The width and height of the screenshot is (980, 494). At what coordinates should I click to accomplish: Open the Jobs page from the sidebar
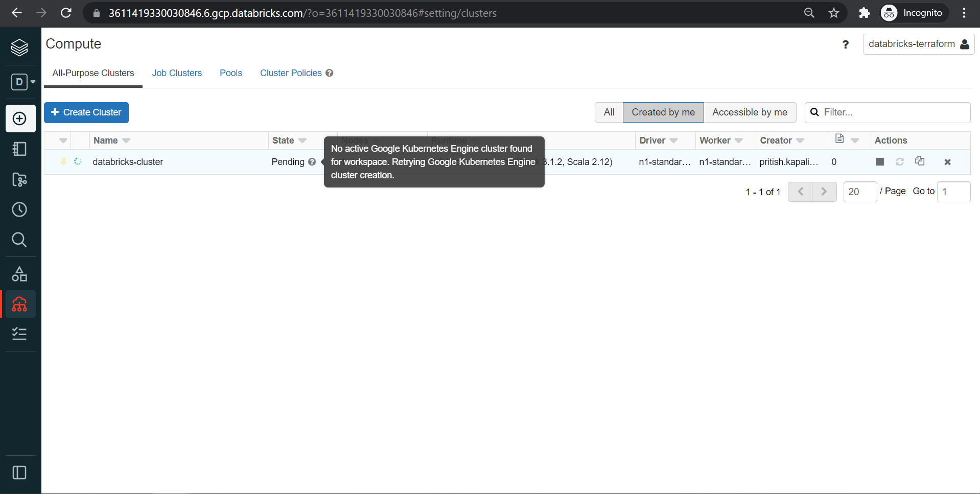point(19,334)
